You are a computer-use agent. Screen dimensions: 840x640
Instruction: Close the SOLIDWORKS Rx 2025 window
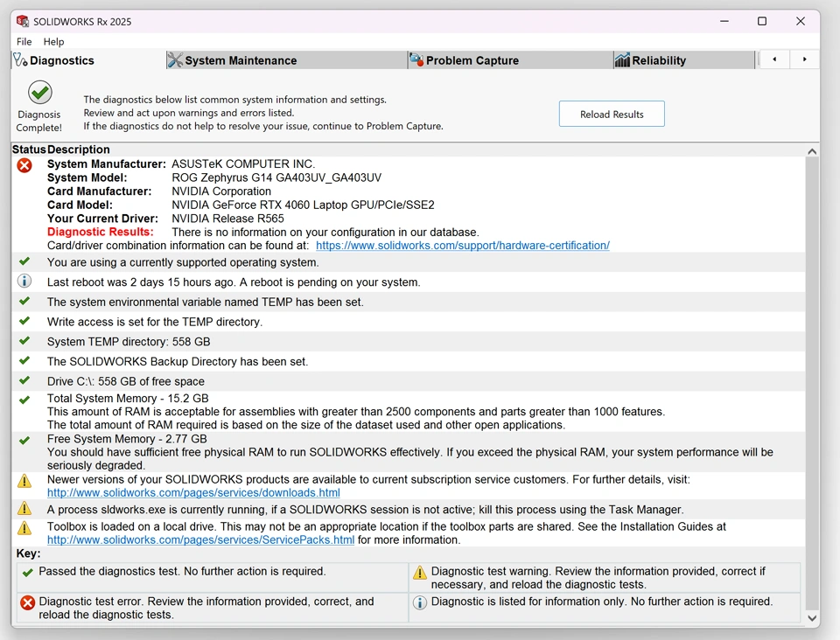click(801, 21)
